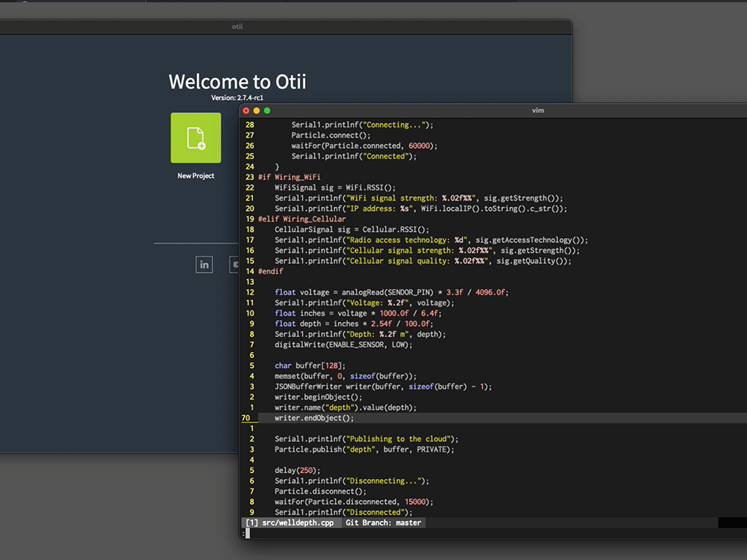747x560 pixels.
Task: Minimize the vim window with yellow button
Action: [257, 111]
